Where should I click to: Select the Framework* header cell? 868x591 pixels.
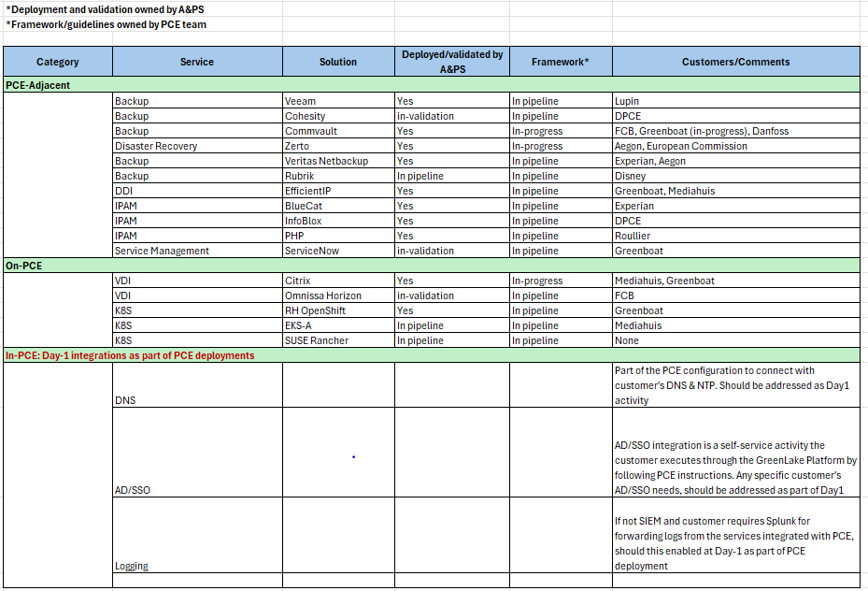pyautogui.click(x=560, y=62)
